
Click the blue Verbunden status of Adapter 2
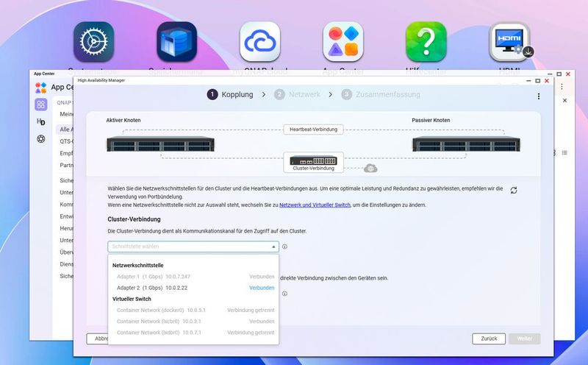coord(262,288)
